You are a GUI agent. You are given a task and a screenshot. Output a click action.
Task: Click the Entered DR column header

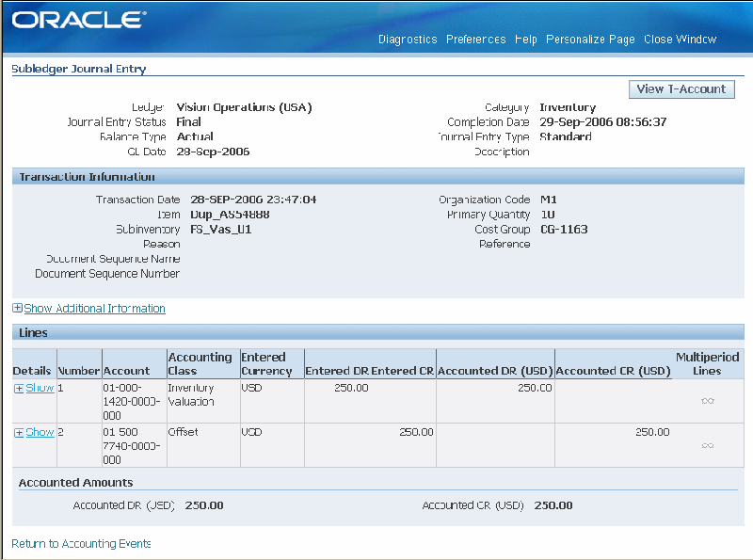tap(337, 371)
